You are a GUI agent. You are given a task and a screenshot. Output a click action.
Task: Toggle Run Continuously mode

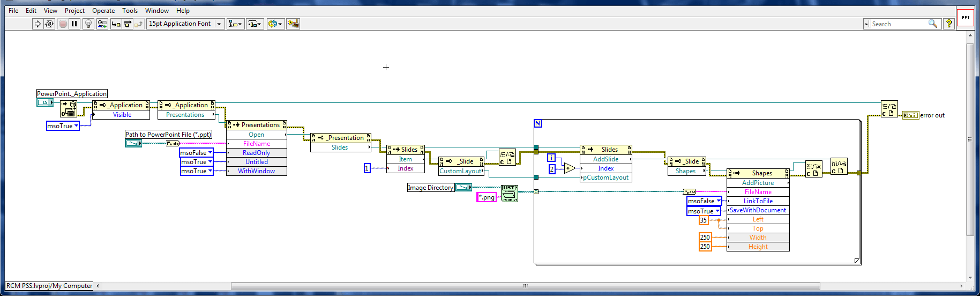click(49, 24)
